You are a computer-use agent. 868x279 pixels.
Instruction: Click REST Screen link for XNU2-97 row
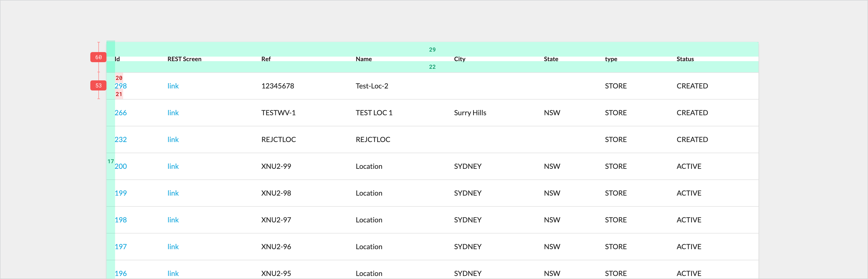173,220
